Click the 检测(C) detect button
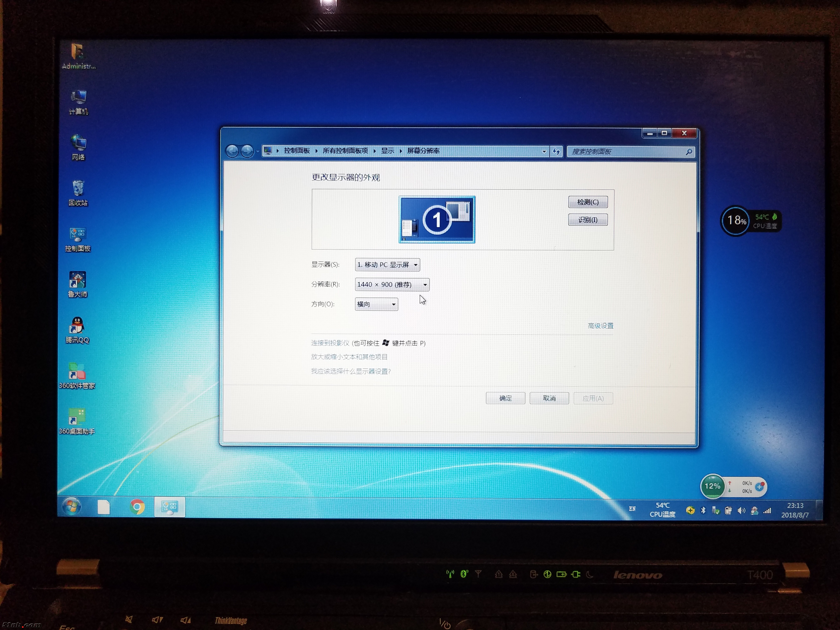Screen dimensions: 840x630 pyautogui.click(x=588, y=202)
